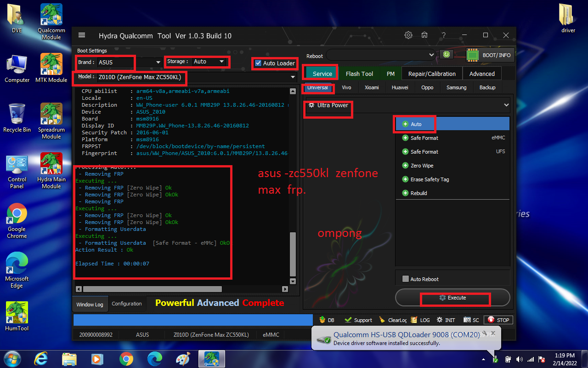Viewport: 588px width, 368px height.
Task: Open the Reboot mode dropdown
Action: [381, 55]
